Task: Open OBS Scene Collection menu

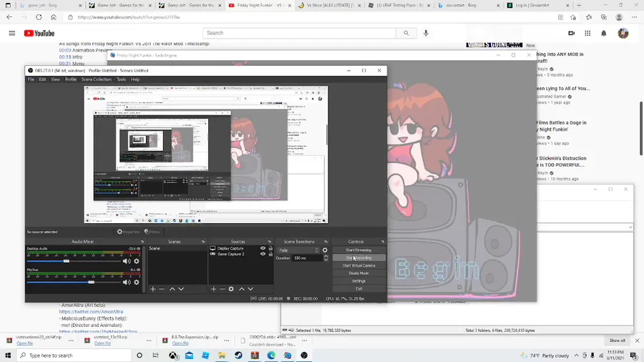Action: [97, 79]
